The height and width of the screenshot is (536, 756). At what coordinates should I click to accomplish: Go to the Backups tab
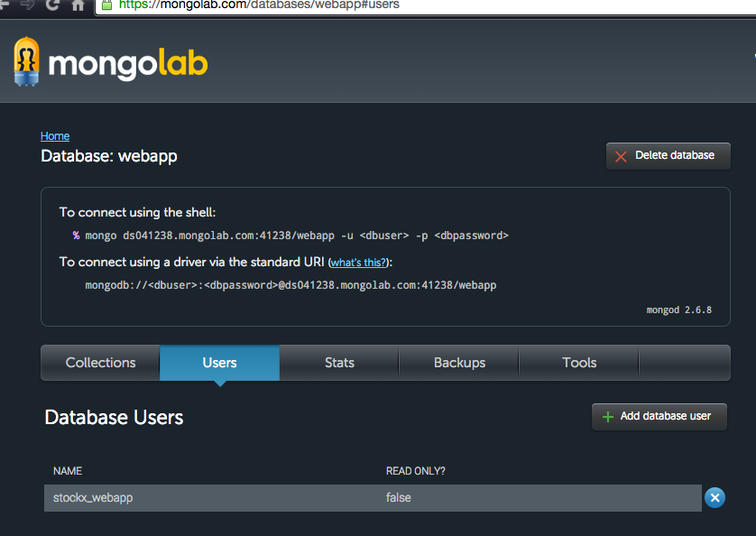(459, 363)
